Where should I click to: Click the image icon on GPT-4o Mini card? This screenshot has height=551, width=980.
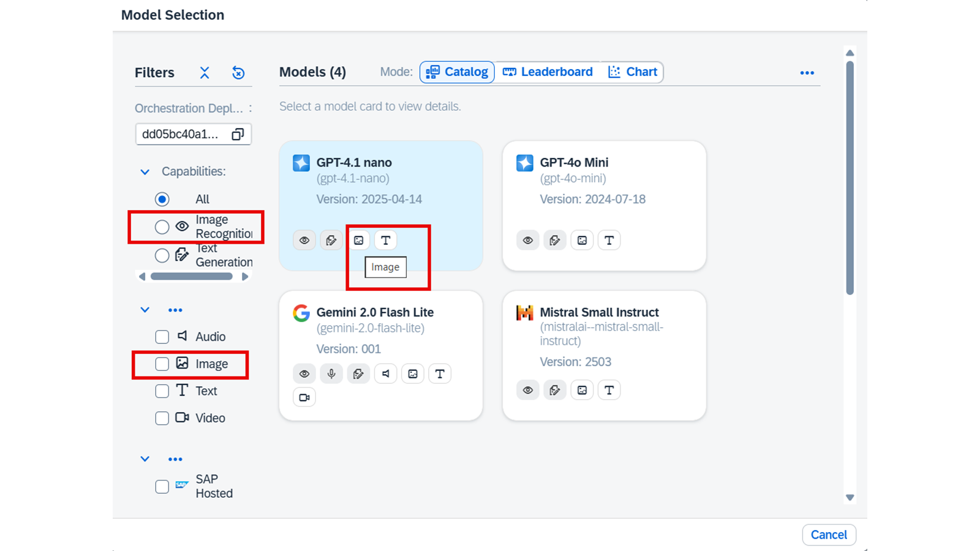tap(582, 241)
